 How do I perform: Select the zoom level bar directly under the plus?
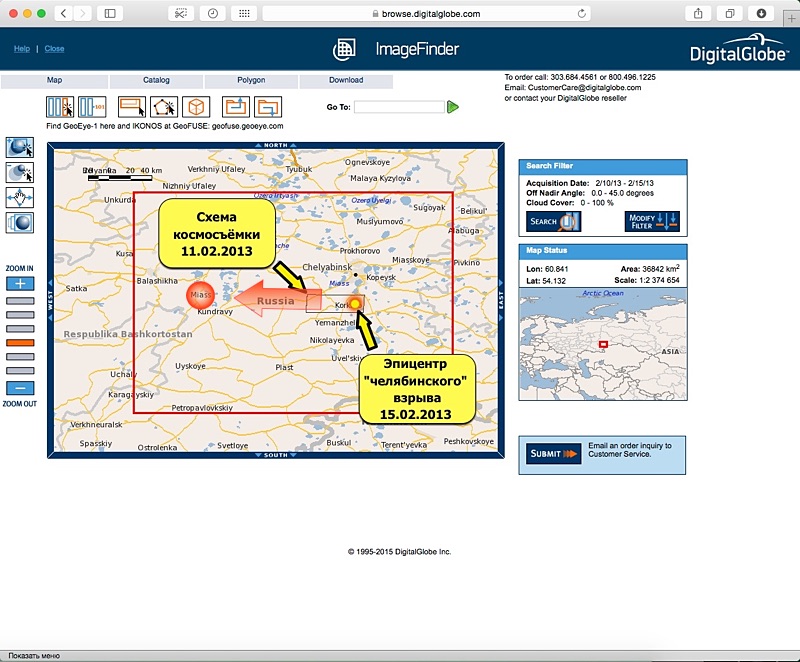click(20, 301)
